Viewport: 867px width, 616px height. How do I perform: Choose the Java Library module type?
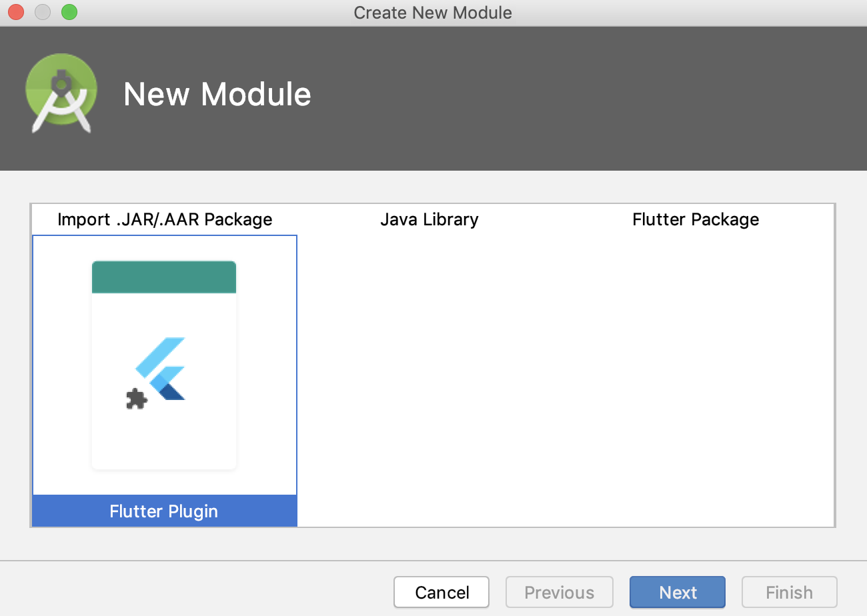pos(429,219)
